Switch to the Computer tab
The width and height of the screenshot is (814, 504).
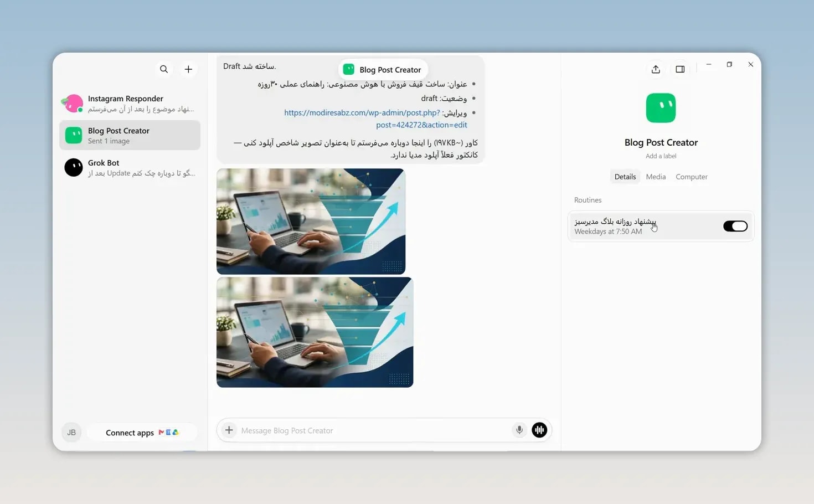(692, 177)
